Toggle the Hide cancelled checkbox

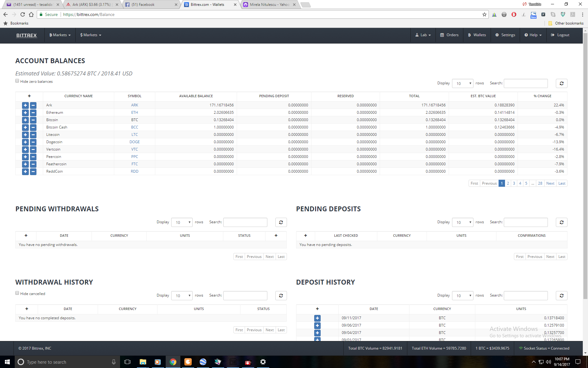click(17, 293)
